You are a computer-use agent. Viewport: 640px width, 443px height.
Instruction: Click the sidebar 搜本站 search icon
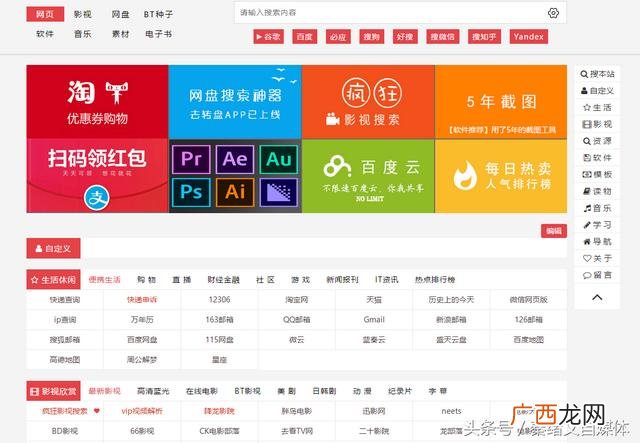584,74
